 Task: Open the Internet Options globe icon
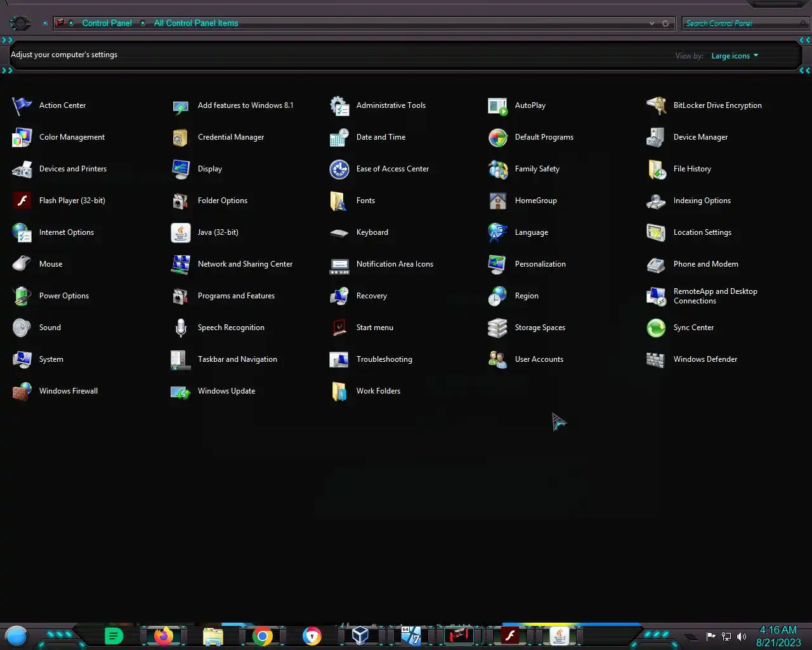tap(22, 232)
